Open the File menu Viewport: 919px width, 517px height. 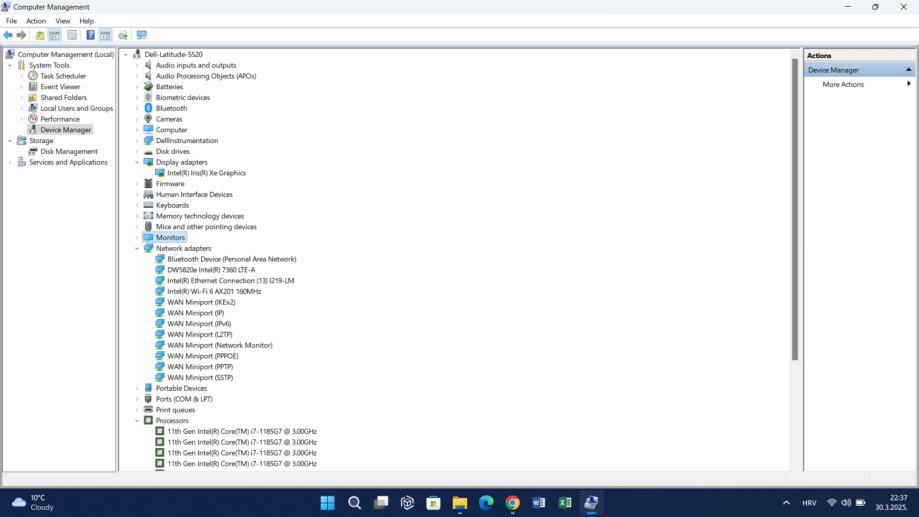pyautogui.click(x=11, y=21)
